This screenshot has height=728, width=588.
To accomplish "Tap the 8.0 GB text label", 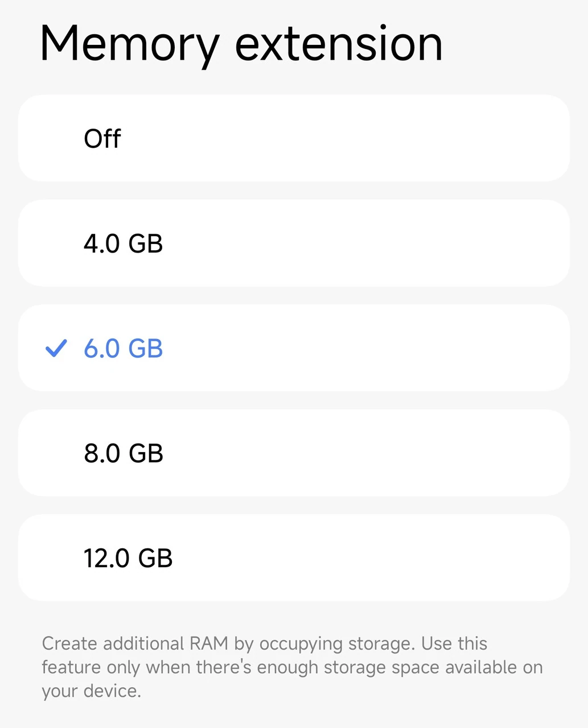I will 124,453.
